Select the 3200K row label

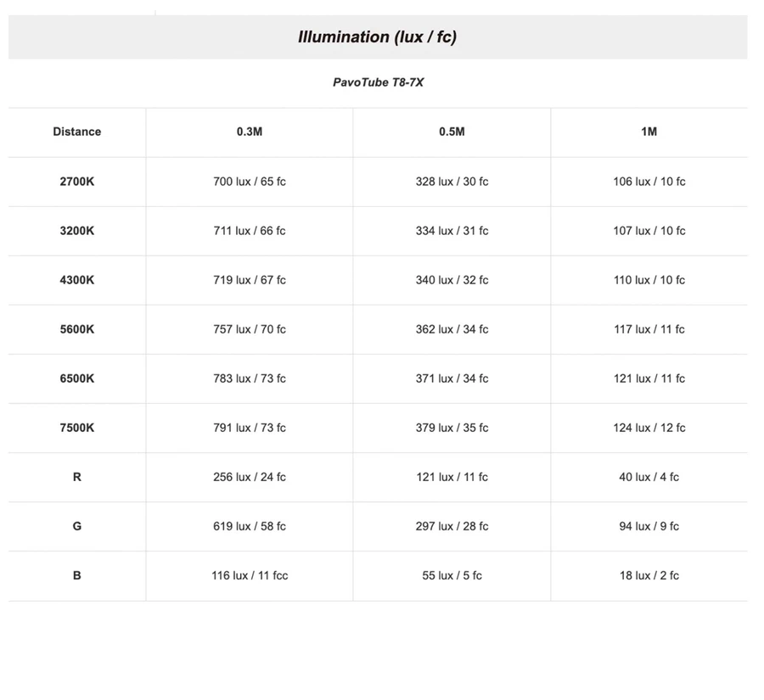[x=76, y=231]
